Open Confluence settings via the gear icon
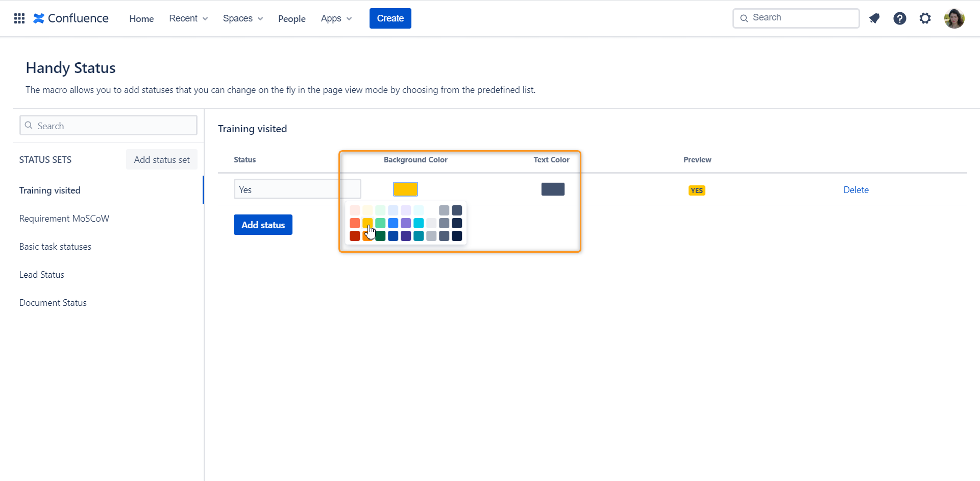The image size is (980, 481). (925, 18)
